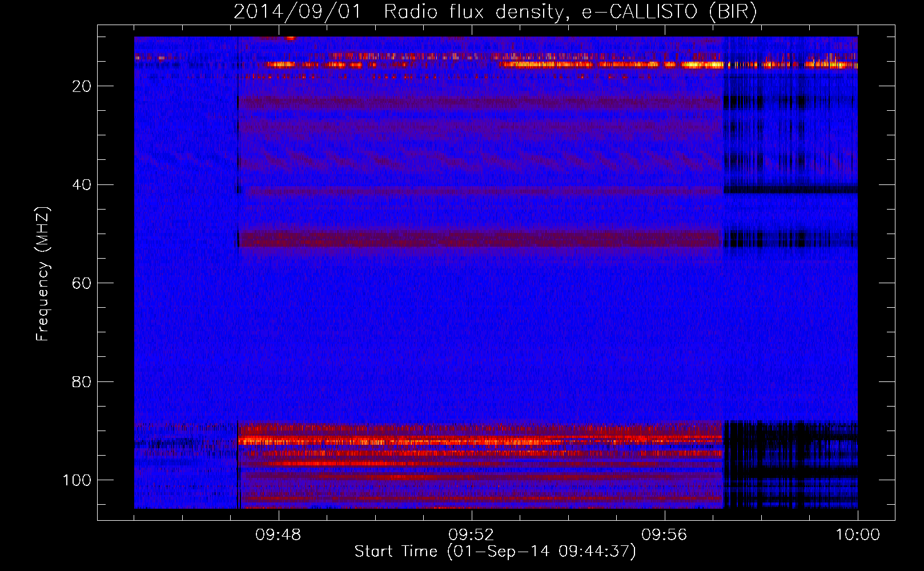924x571 pixels.
Task: Click the plot title "Radio flux density, e-CALLISTO (BIR)"
Action: tap(570, 12)
